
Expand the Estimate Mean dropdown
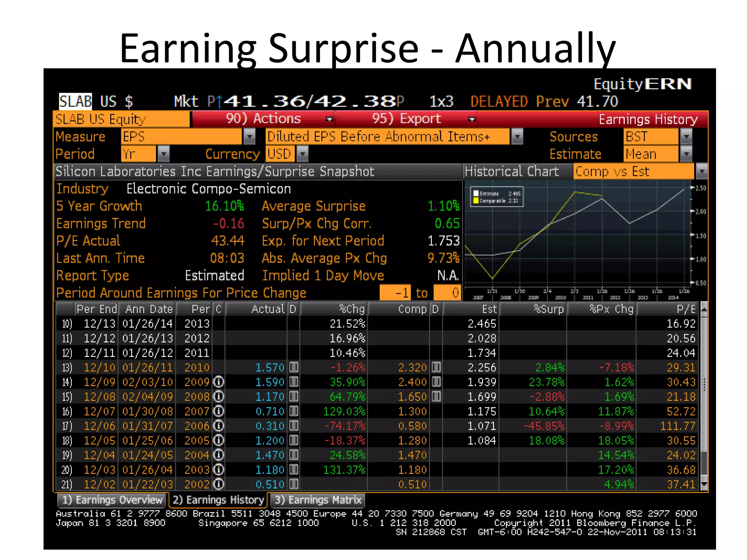point(686,154)
